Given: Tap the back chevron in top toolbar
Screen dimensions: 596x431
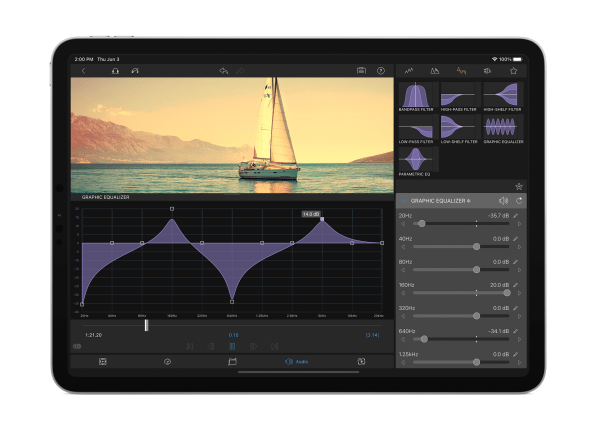Looking at the screenshot, I should [x=84, y=71].
